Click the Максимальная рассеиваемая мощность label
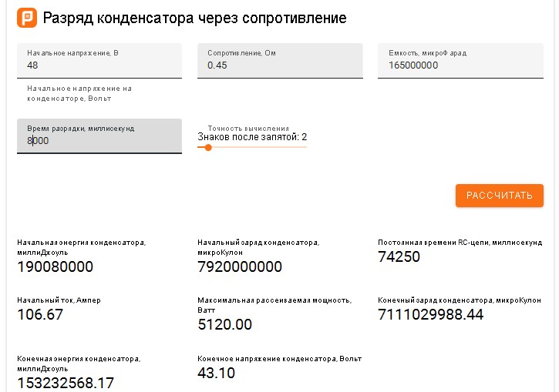The height and width of the screenshot is (392, 559). (x=274, y=300)
